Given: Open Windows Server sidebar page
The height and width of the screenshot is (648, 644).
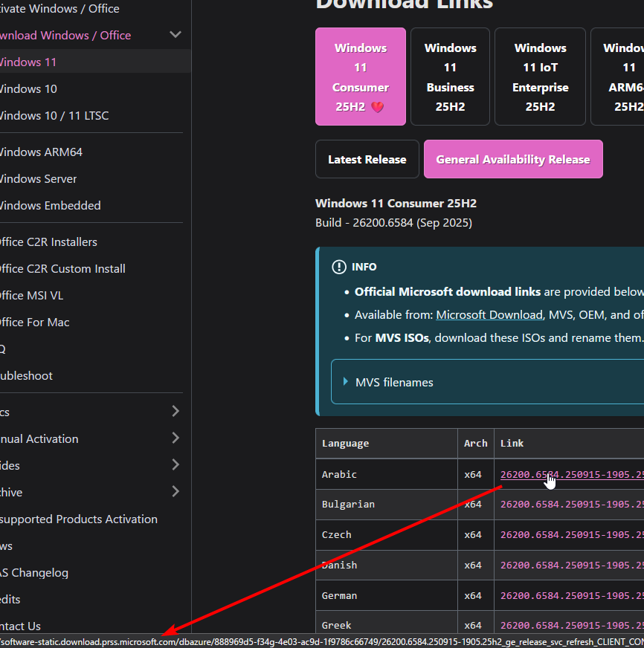Looking at the screenshot, I should [38, 179].
